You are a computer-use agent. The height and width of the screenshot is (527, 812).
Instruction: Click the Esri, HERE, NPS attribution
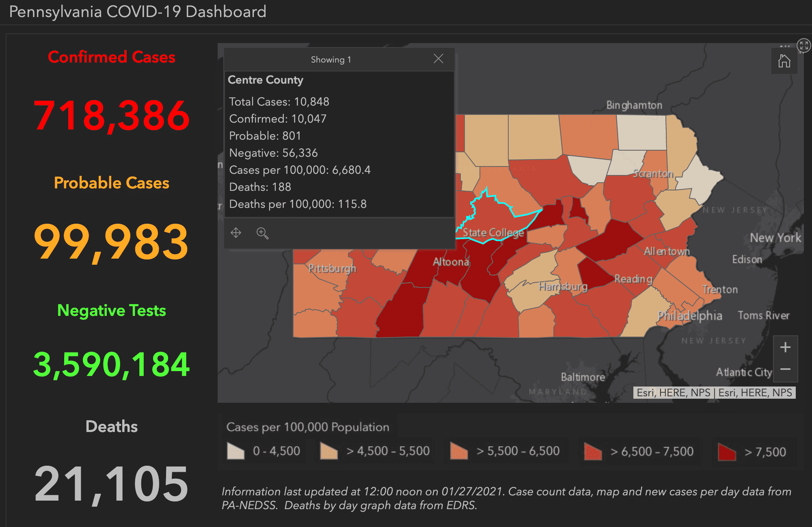click(714, 393)
